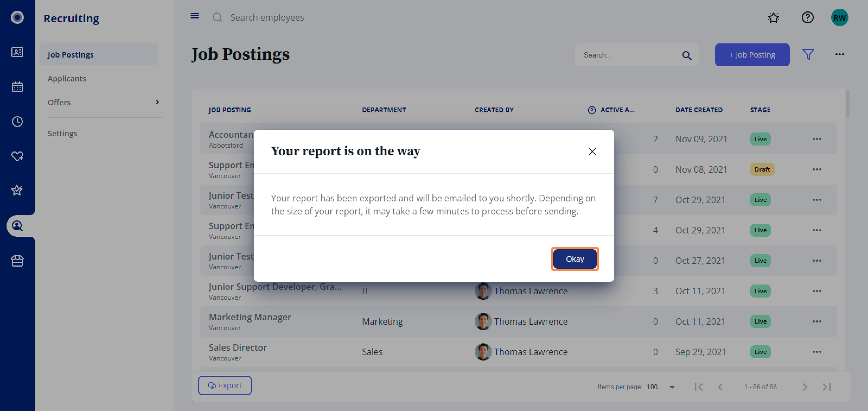
Task: Click Thomas Lawrence avatar in Marketing Manager row
Action: point(483,321)
